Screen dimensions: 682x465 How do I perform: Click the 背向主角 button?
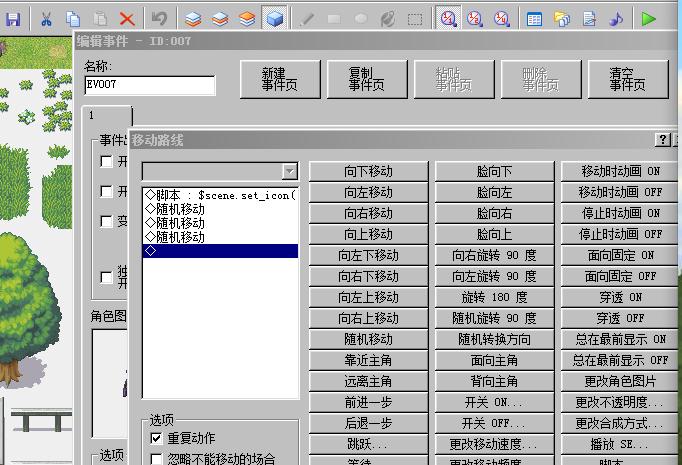[x=495, y=381]
